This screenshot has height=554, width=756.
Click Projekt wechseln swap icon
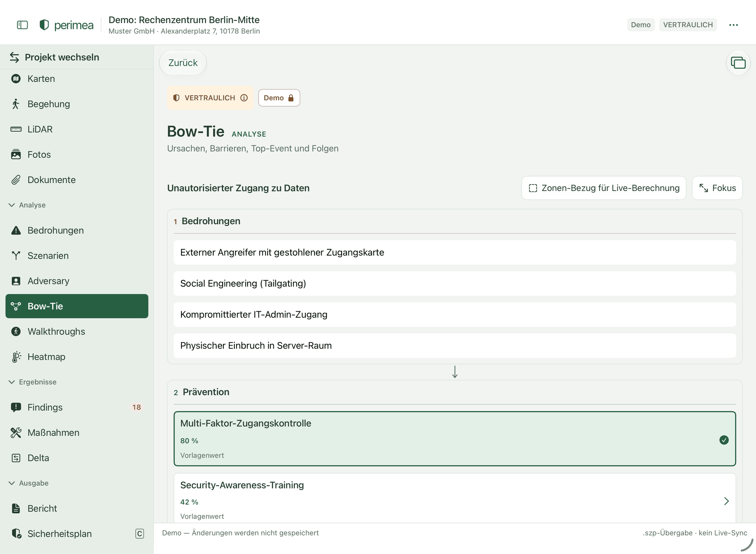pos(14,57)
